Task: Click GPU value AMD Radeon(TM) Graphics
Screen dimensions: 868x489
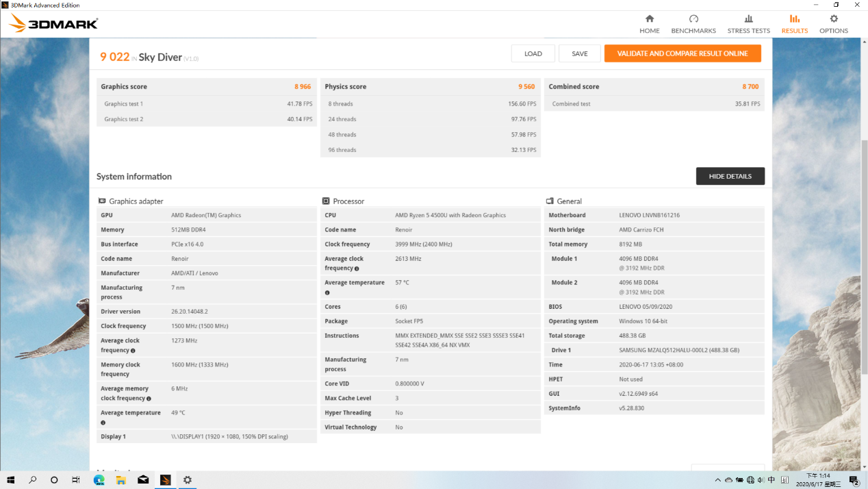Action: (x=206, y=215)
